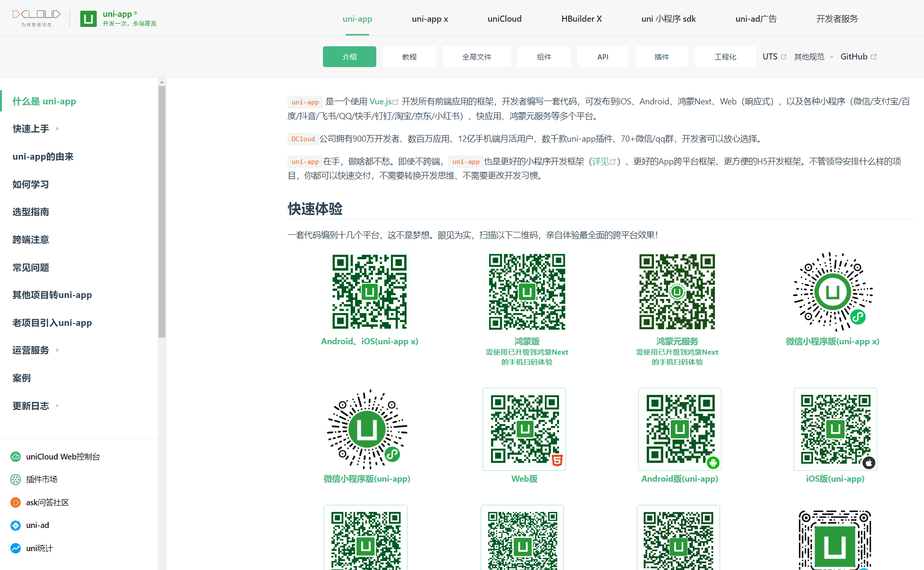Click the DCloud logo
The image size is (924, 570).
click(x=36, y=18)
